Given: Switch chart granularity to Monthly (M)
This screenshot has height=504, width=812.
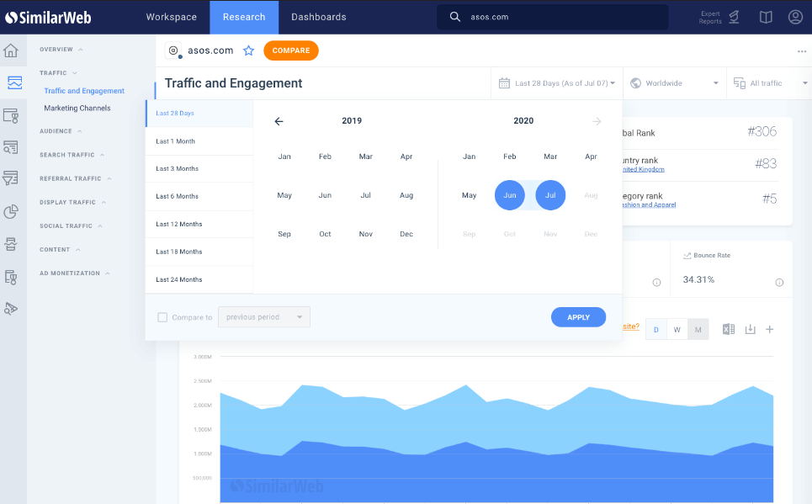Looking at the screenshot, I should tap(698, 330).
